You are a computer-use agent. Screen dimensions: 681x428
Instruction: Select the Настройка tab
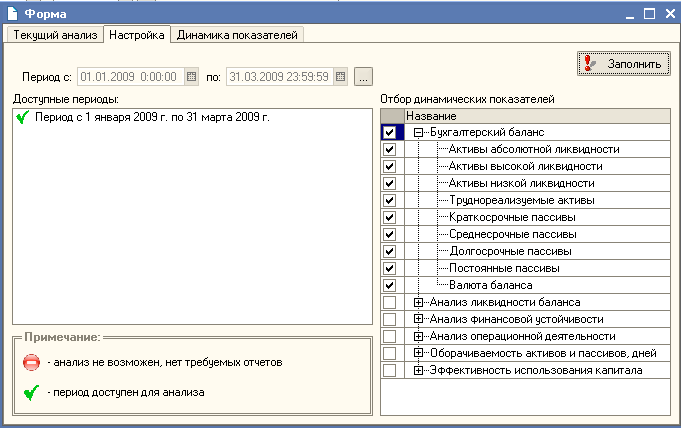tap(136, 35)
